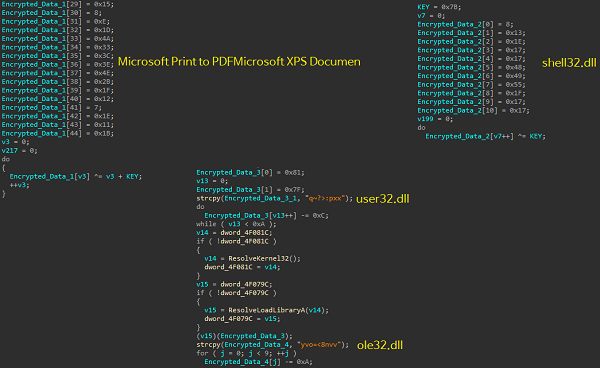600x368 pixels.
Task: Click the KEY = 0x78 assignment
Action: click(x=439, y=7)
